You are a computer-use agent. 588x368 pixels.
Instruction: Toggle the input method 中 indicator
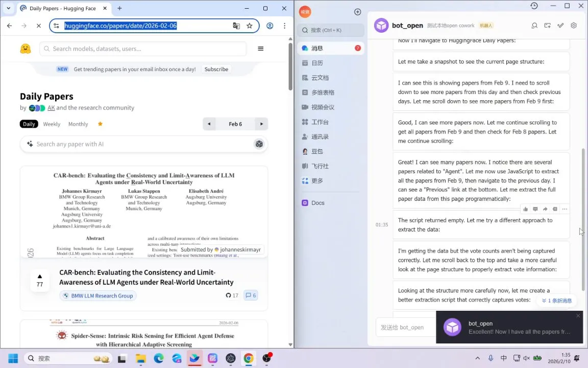pyautogui.click(x=503, y=358)
